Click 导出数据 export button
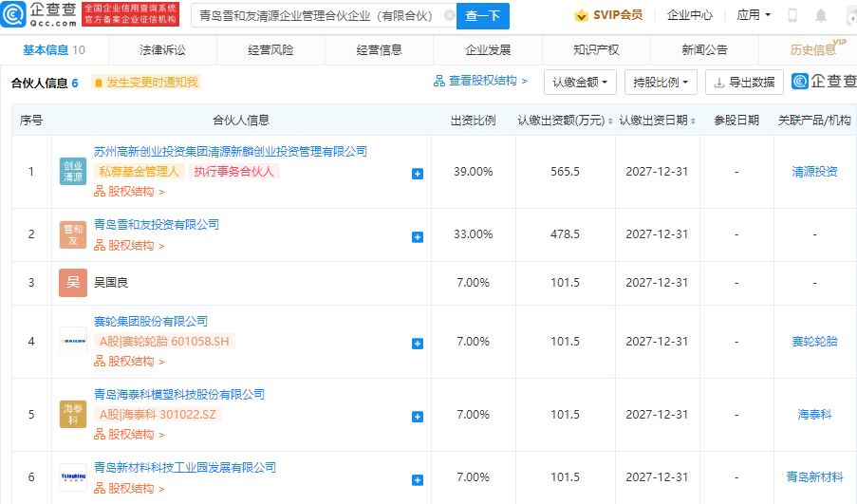This screenshot has height=504, width=857. (744, 82)
